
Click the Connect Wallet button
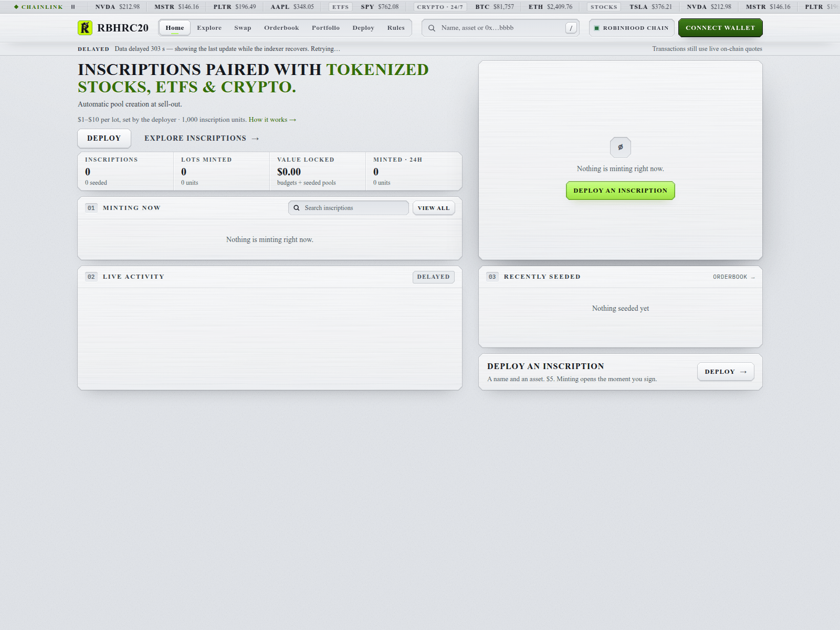click(720, 28)
